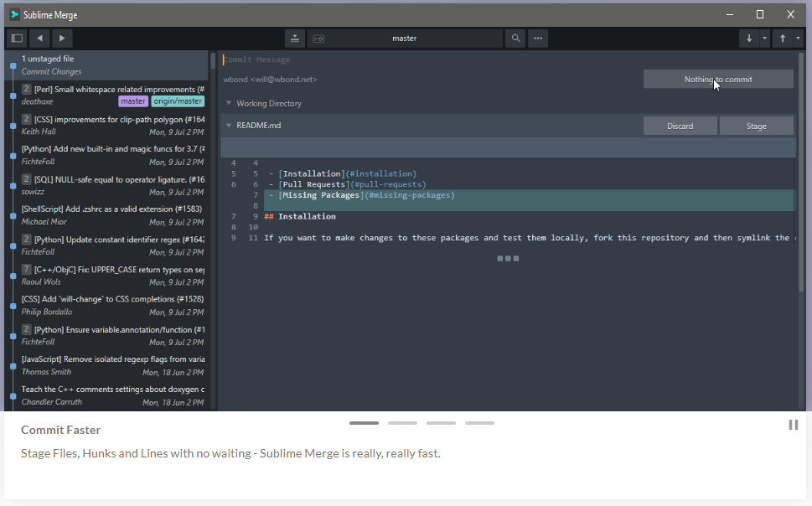Click the stash toolbar icon left of command palette
This screenshot has width=812, height=506.
295,38
